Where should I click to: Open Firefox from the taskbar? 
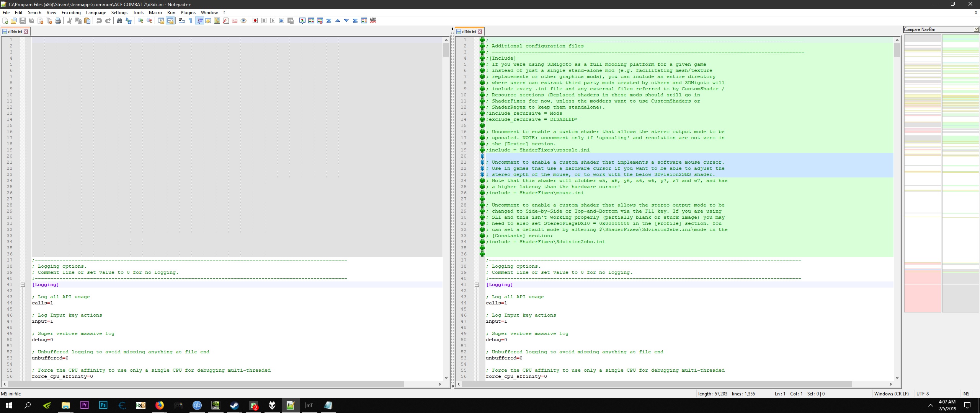pos(159,405)
